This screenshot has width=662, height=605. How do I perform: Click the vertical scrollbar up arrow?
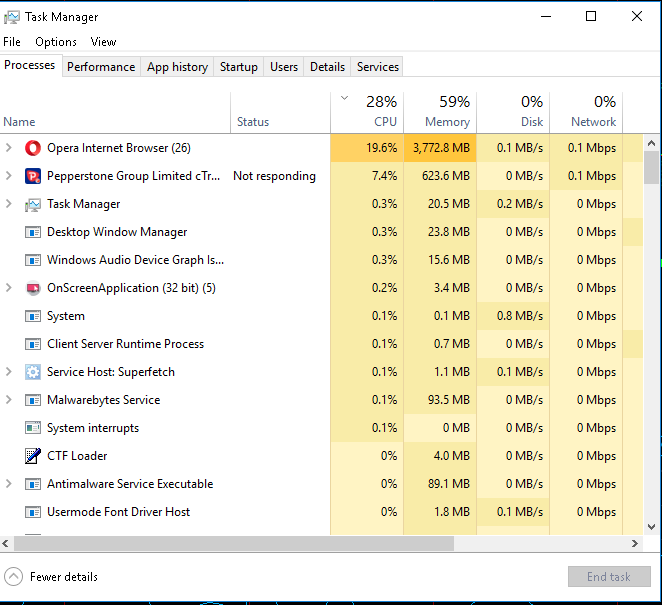[x=651, y=144]
